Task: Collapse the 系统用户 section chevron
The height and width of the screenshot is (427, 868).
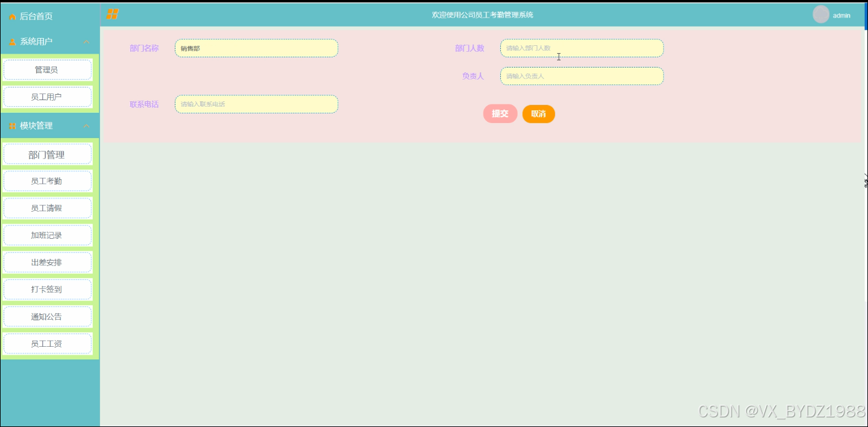Action: [x=86, y=42]
